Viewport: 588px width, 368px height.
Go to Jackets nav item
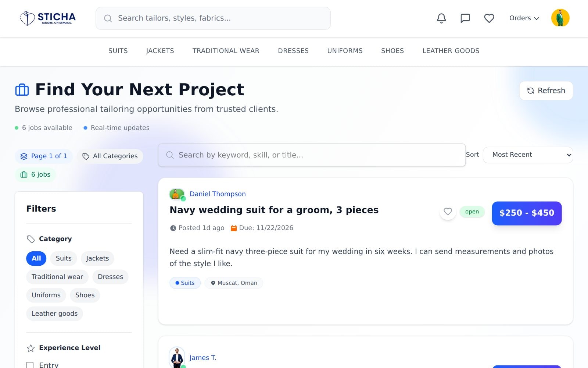tap(160, 51)
